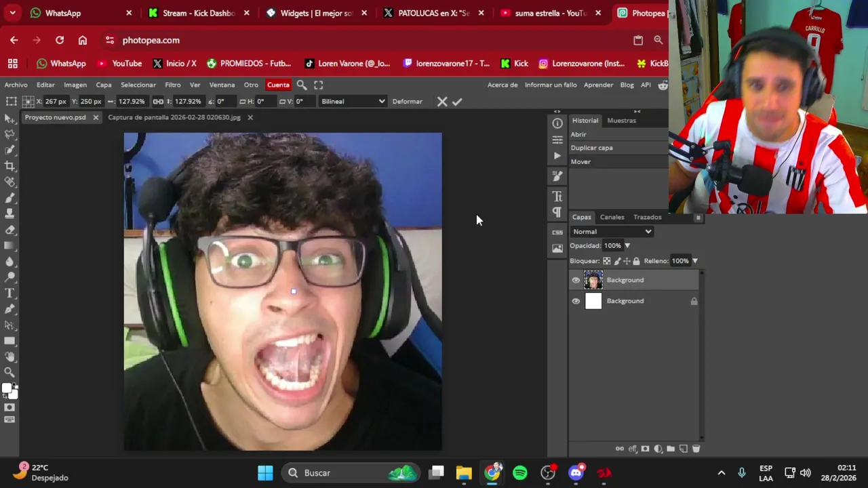Open the Info panel icon
The height and width of the screenshot is (488, 868).
pos(557,123)
